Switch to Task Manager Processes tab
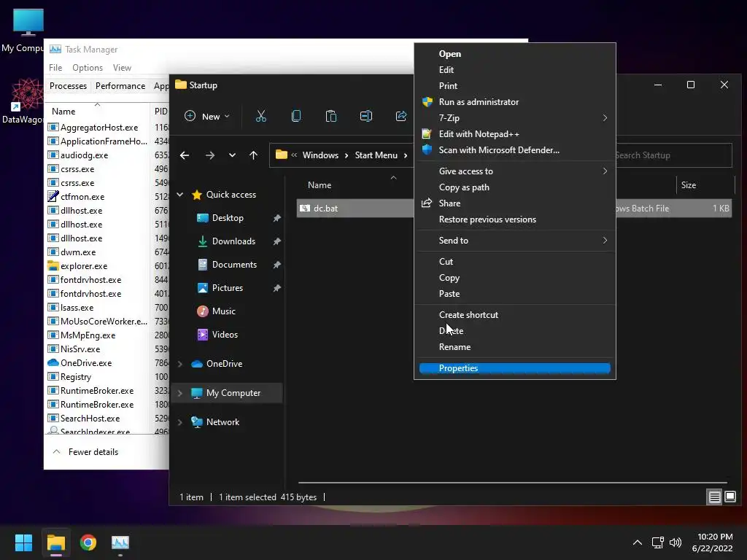Image resolution: width=747 pixels, height=560 pixels. 68,86
